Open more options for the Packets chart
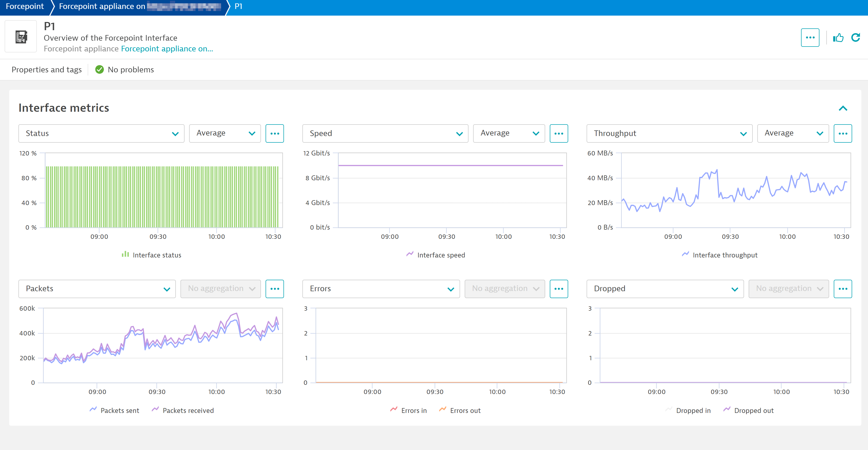The width and height of the screenshot is (868, 450). click(275, 289)
